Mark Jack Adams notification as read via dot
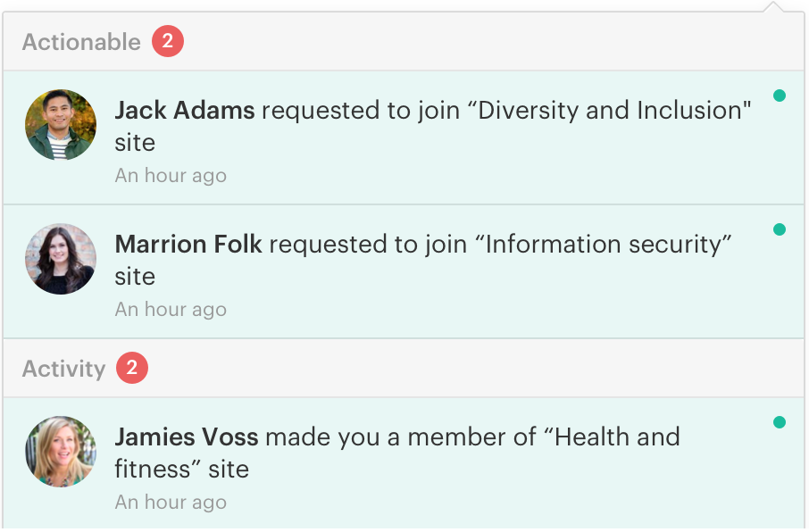The image size is (809, 532). click(780, 96)
